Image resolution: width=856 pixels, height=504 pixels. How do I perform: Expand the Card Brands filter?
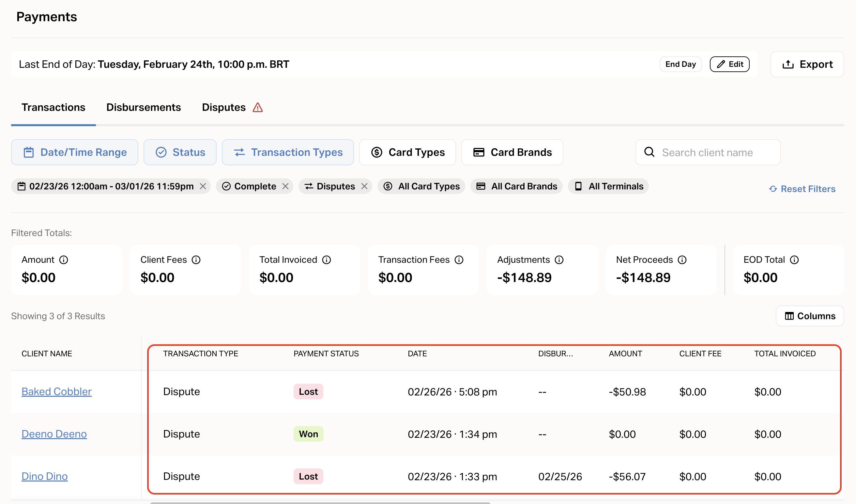[512, 152]
